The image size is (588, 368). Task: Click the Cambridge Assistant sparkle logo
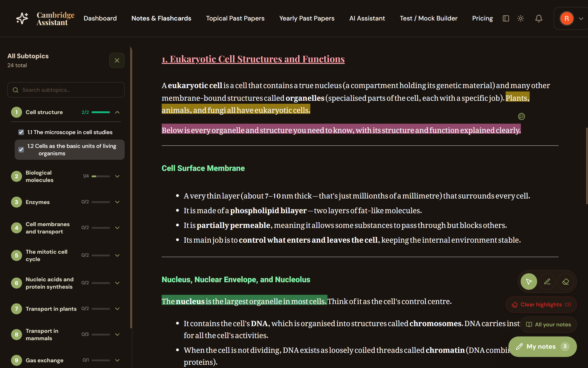pyautogui.click(x=22, y=18)
